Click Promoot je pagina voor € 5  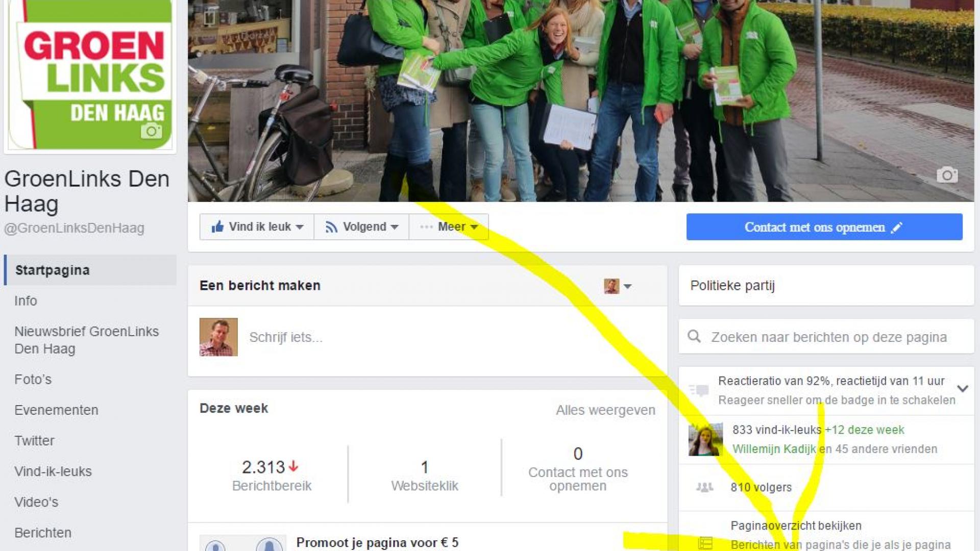(x=377, y=542)
